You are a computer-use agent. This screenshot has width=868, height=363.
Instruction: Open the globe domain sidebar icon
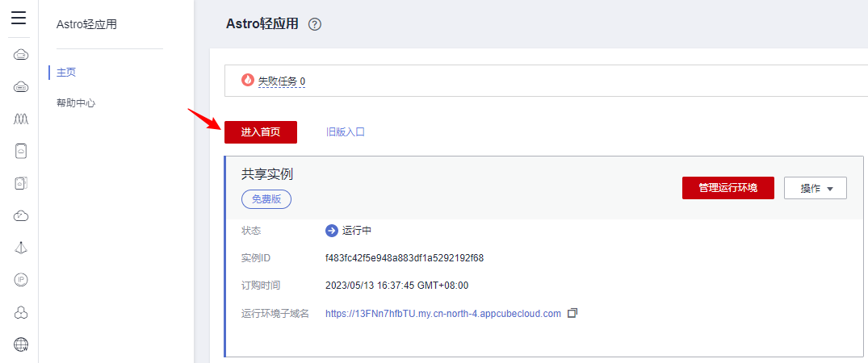point(20,344)
